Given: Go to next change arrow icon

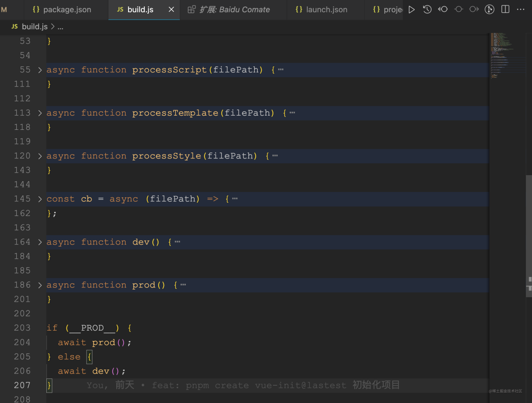Looking at the screenshot, I should pos(474,9).
